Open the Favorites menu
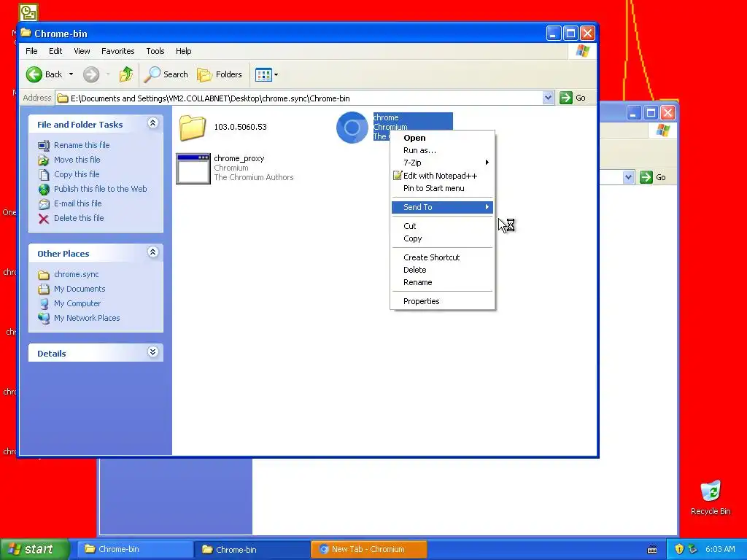The height and width of the screenshot is (560, 747). 117,51
